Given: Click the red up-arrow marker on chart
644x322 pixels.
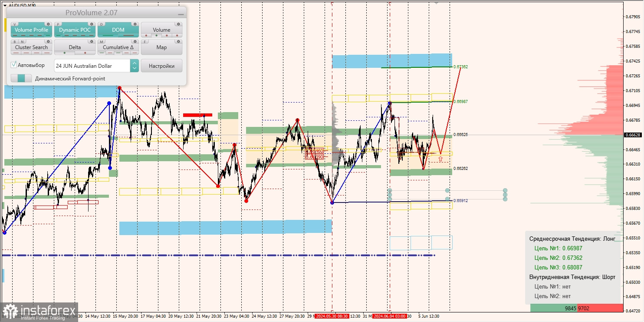Looking at the screenshot, I should (x=440, y=159).
